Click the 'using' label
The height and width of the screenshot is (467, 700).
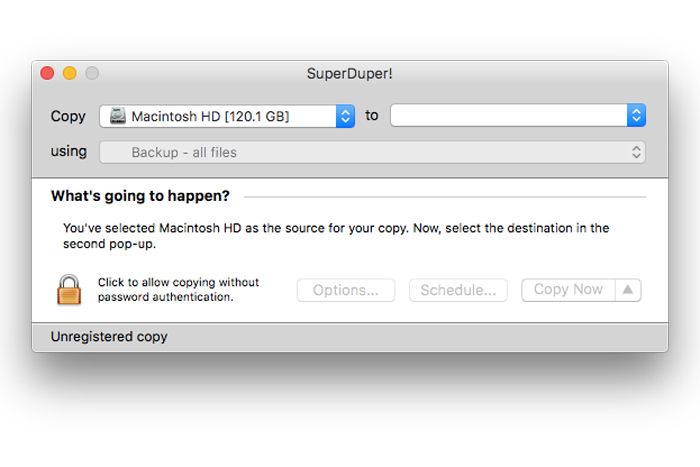point(69,151)
